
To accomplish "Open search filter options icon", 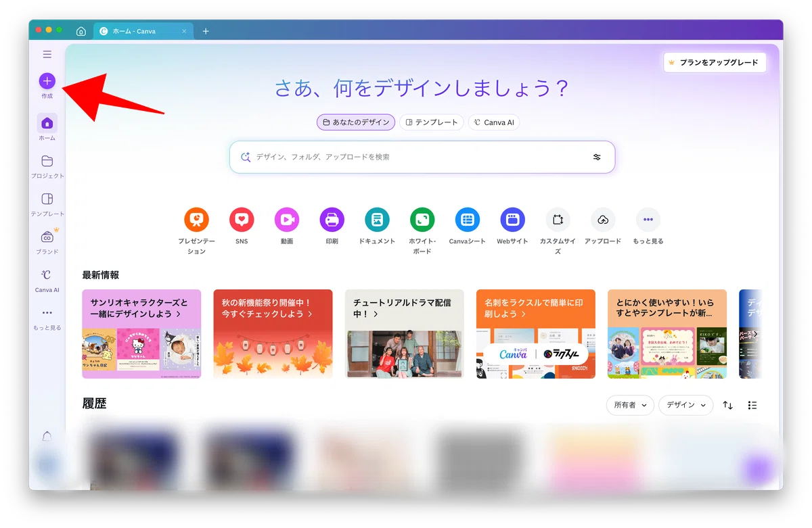I will click(597, 157).
